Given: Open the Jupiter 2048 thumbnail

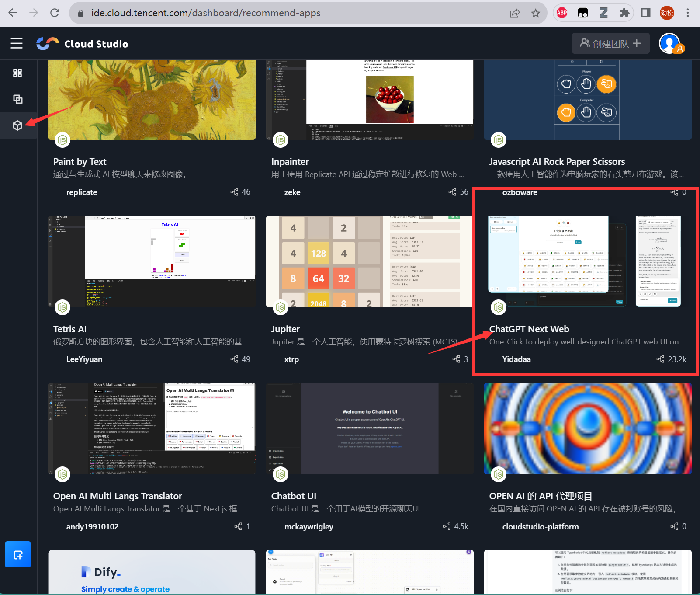Looking at the screenshot, I should [370, 261].
